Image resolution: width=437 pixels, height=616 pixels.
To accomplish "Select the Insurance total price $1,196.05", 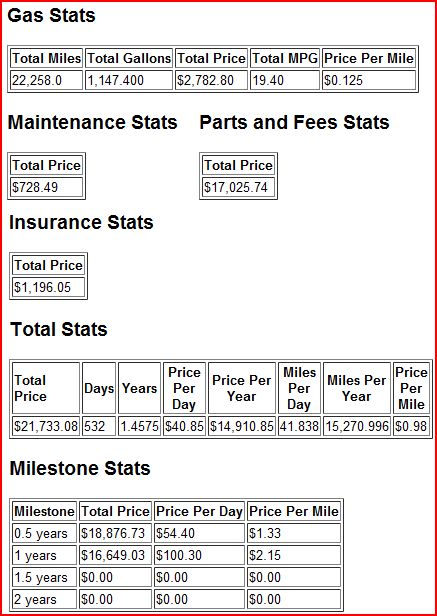I will click(49, 287).
